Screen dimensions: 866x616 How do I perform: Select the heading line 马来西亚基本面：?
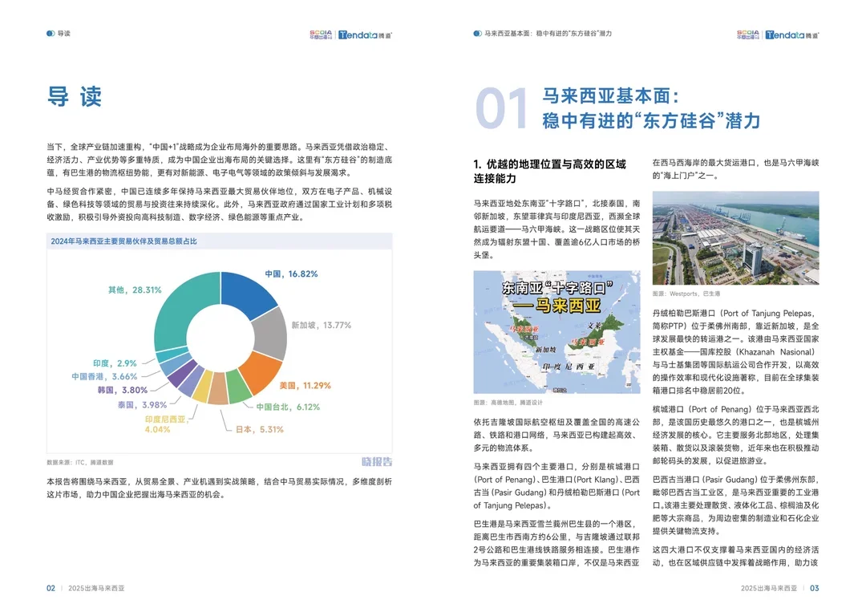(610, 95)
